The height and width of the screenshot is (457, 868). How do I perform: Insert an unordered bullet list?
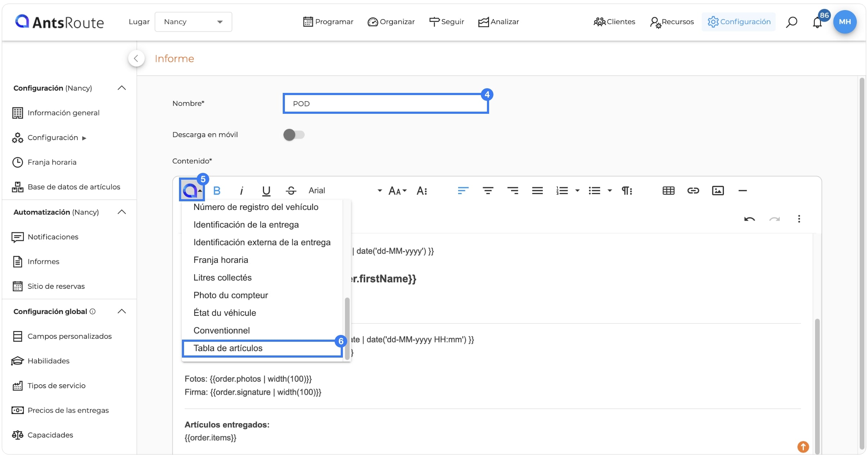click(594, 191)
